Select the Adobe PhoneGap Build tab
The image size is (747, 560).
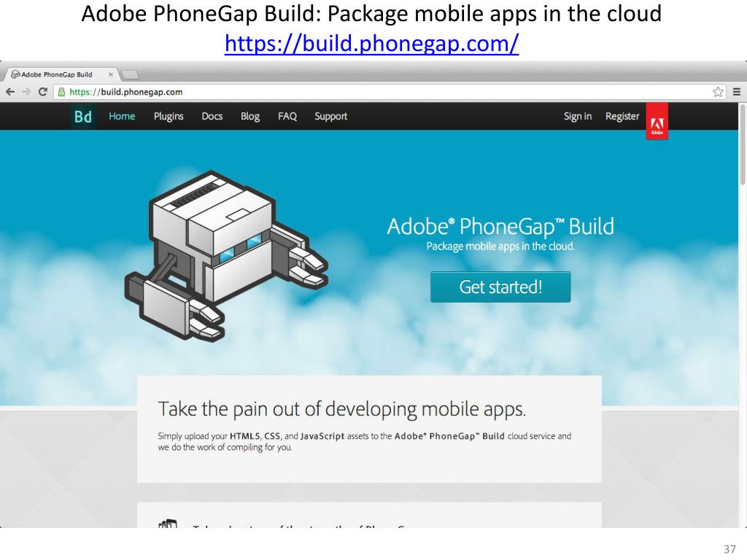(60, 74)
